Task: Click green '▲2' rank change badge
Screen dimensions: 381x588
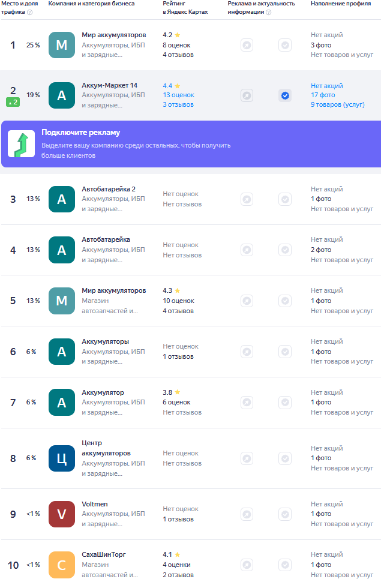Action: click(13, 102)
